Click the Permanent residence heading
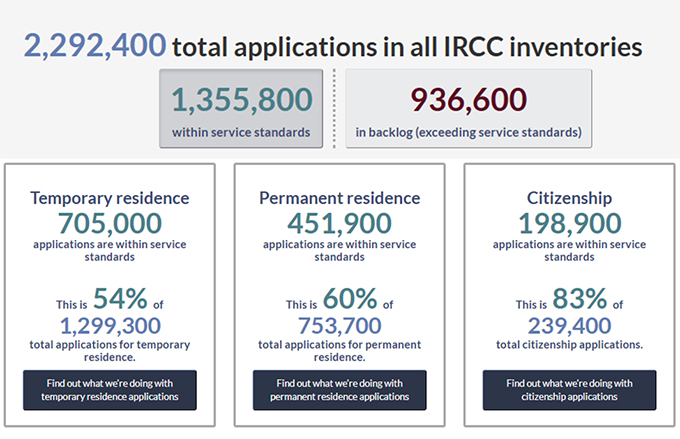This screenshot has width=680, height=439. [x=340, y=198]
